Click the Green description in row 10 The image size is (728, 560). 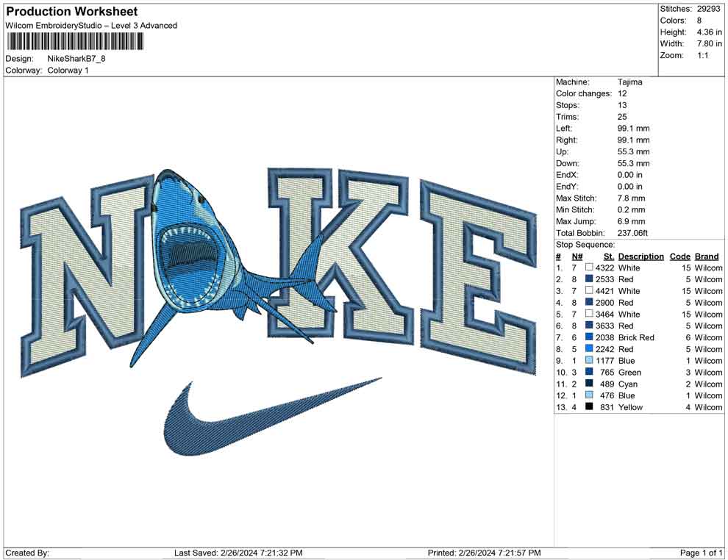click(629, 372)
